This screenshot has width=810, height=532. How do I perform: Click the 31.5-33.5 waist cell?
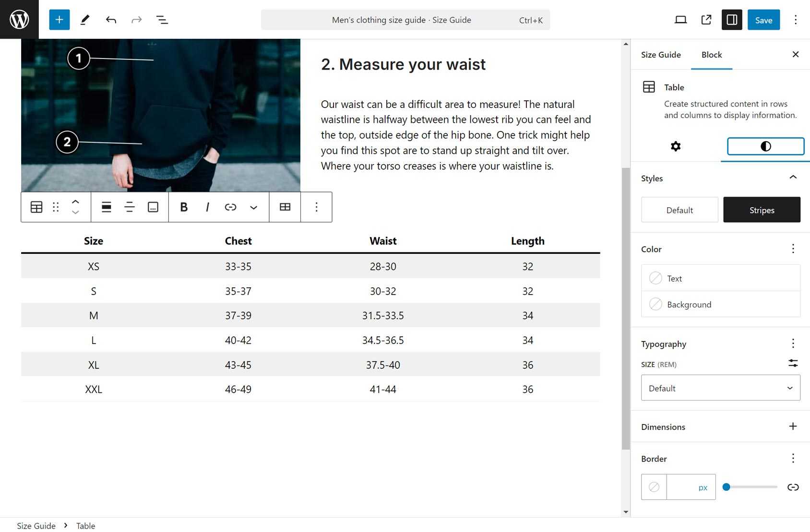pos(383,315)
